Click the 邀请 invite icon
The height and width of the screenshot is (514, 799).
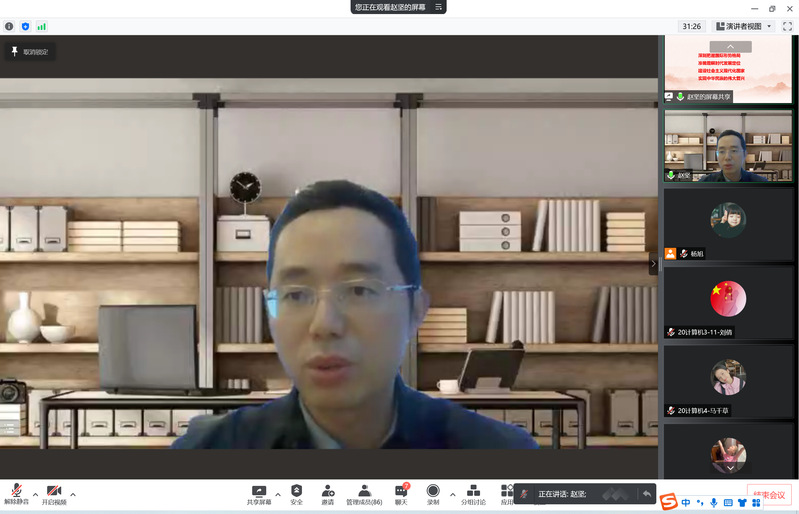pos(328,492)
